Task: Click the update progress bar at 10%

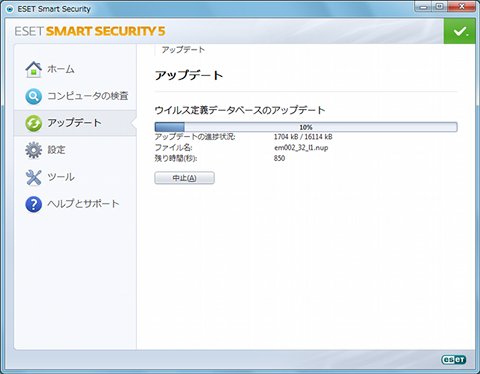Action: (306, 127)
